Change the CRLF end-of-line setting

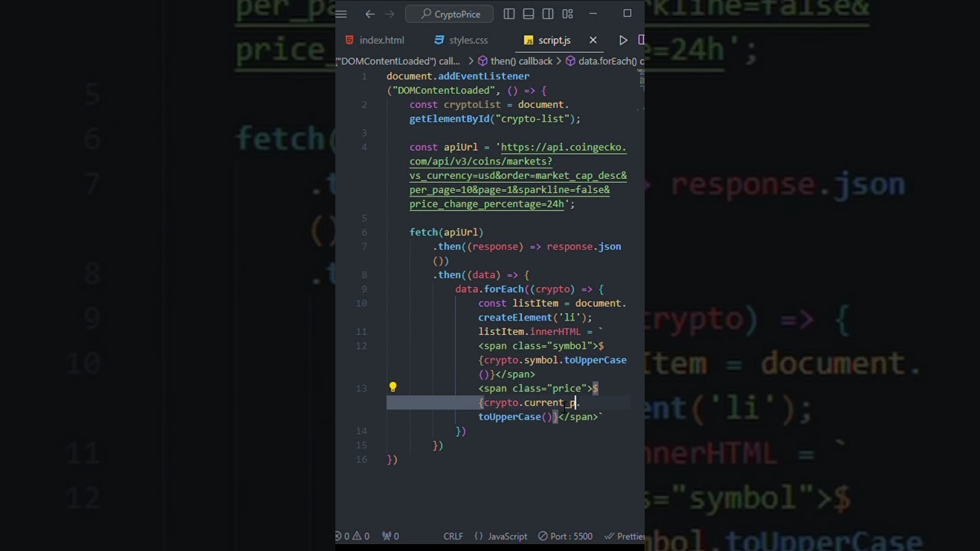pos(453,536)
